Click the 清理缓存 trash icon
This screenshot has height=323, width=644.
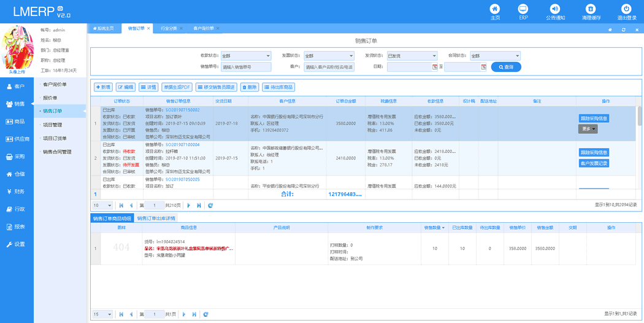(591, 8)
